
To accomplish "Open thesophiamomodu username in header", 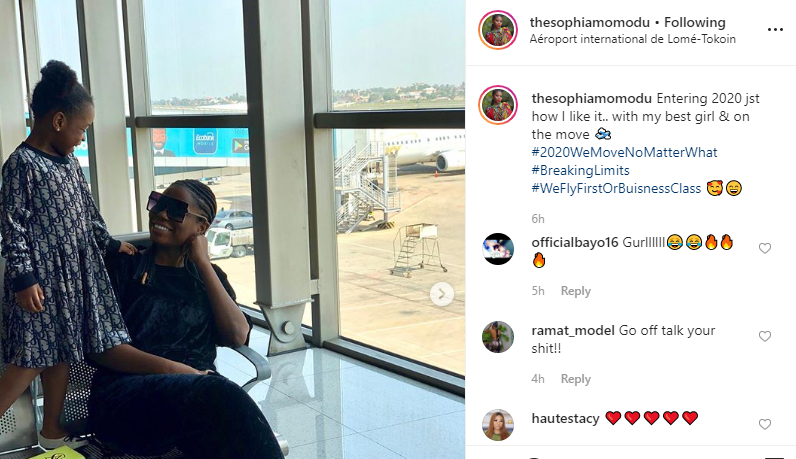I will 589,22.
